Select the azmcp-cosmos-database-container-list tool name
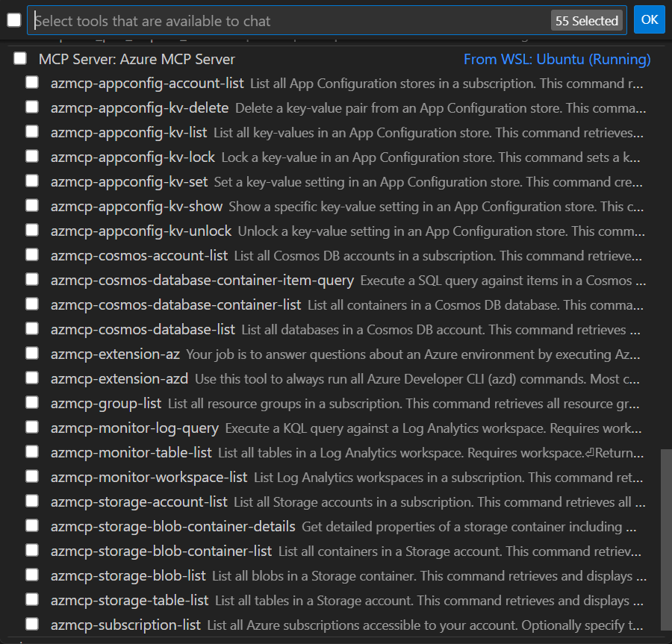The width and height of the screenshot is (672, 644). (175, 305)
